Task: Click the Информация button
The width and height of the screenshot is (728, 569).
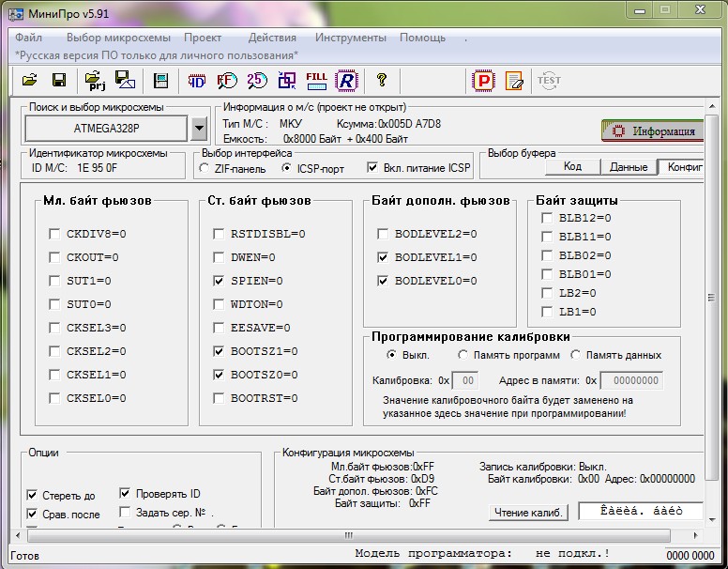Action: click(x=652, y=131)
